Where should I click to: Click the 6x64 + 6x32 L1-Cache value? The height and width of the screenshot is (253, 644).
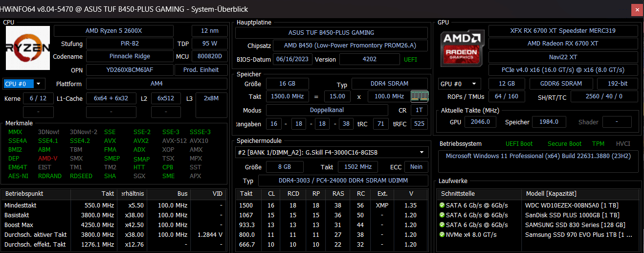point(111,98)
